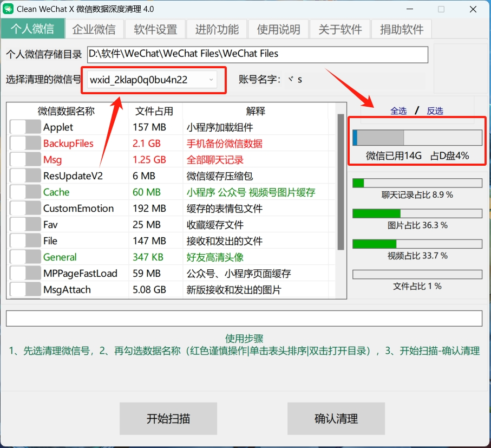Click the 解释 column header
The height and width of the screenshot is (448, 491).
pos(256,111)
